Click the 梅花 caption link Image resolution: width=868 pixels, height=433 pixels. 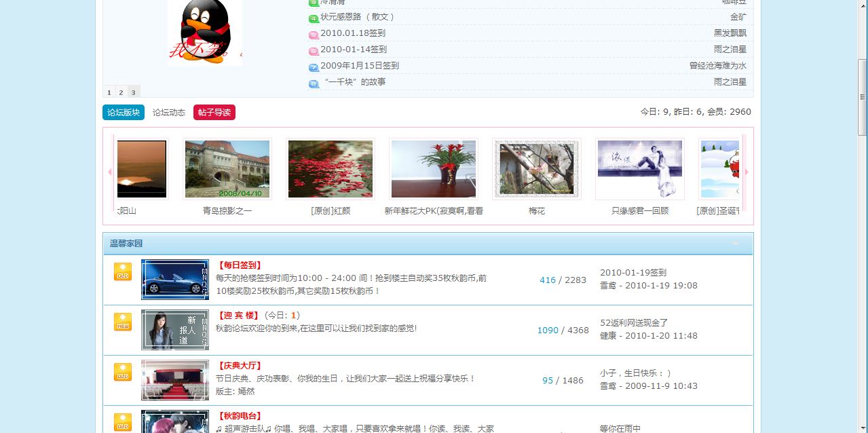coord(537,211)
